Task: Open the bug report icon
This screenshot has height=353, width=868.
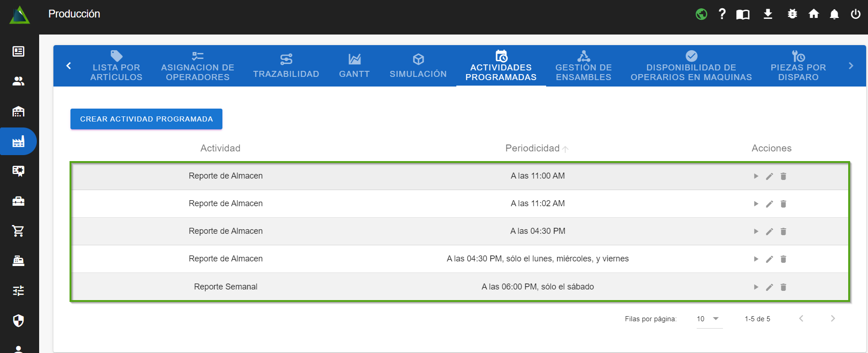Action: point(792,14)
